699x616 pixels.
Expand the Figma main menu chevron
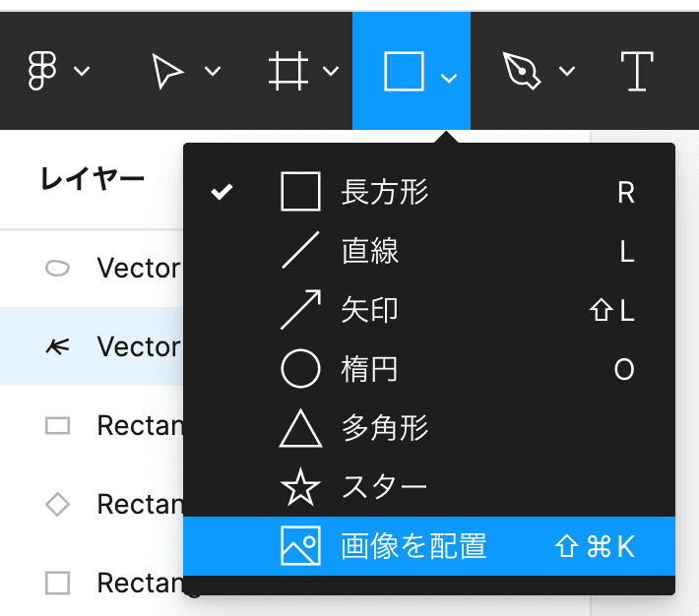coord(83,72)
